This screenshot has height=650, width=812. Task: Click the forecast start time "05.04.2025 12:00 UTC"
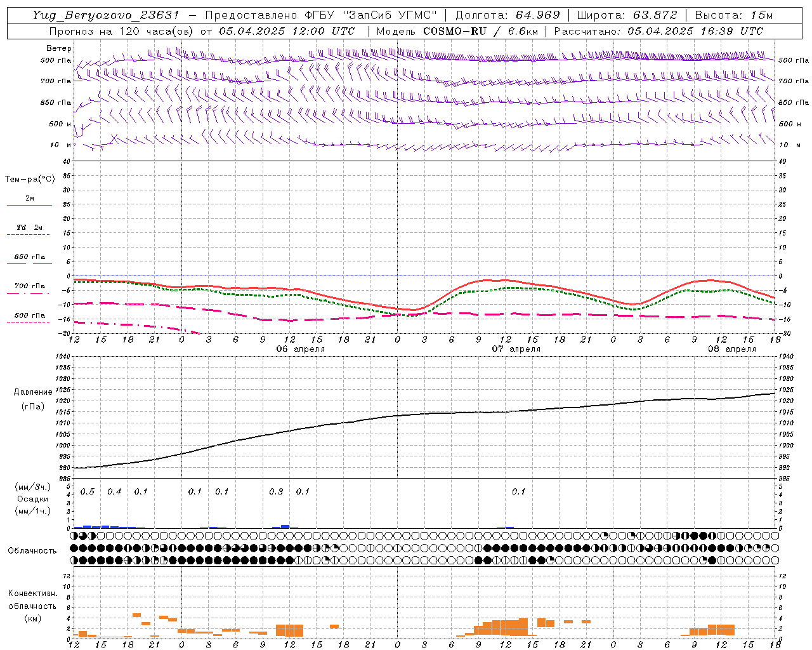286,31
